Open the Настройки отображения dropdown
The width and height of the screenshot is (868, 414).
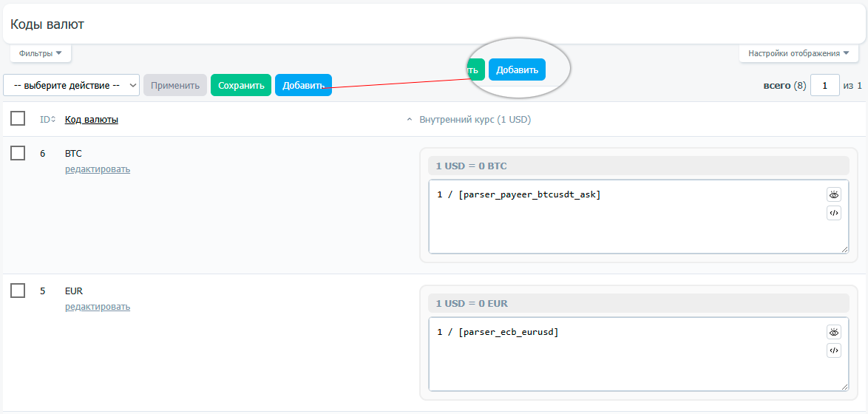coord(799,53)
